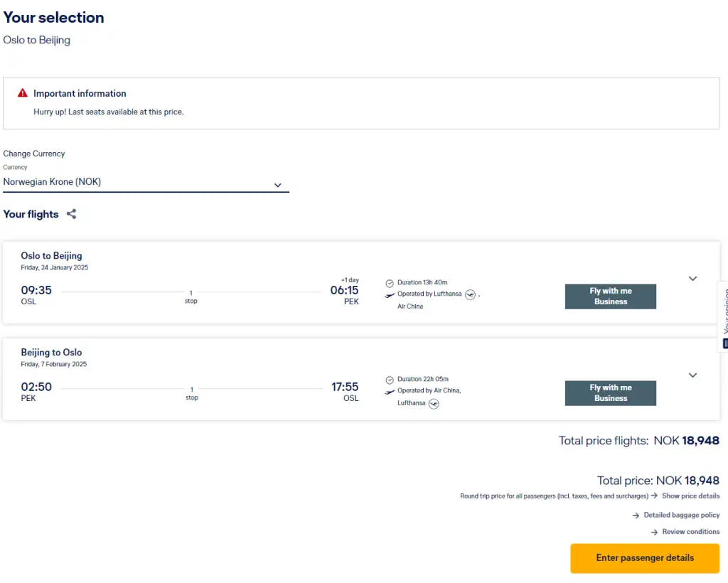Click the duration clock icon for 22h 05m
This screenshot has width=728, height=583.
click(390, 380)
